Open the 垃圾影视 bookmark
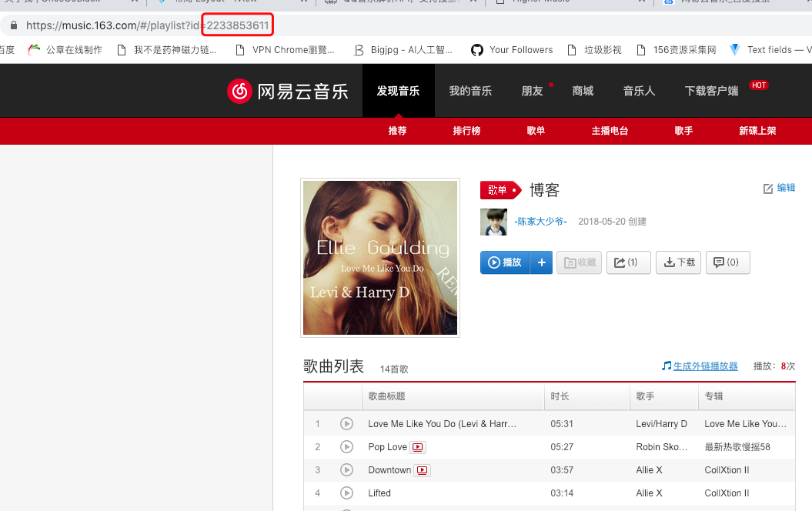812x511 pixels. pos(594,50)
